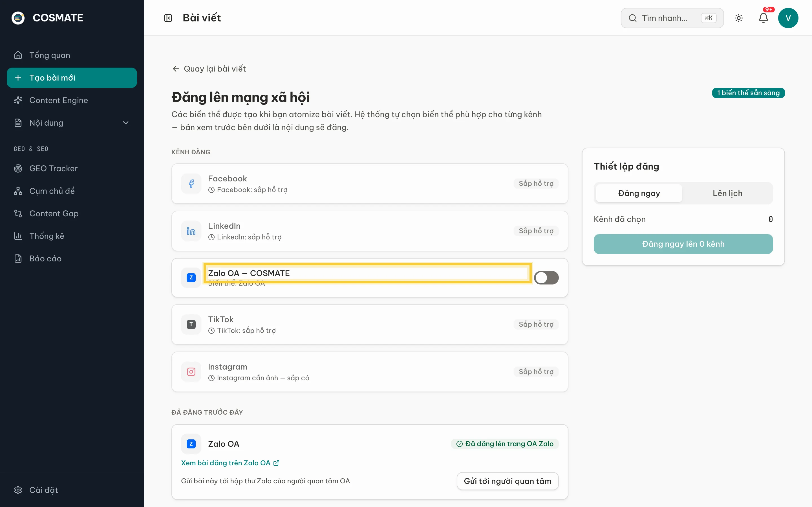This screenshot has width=812, height=507.
Task: Click the Zalo OA channel icon
Action: click(191, 278)
